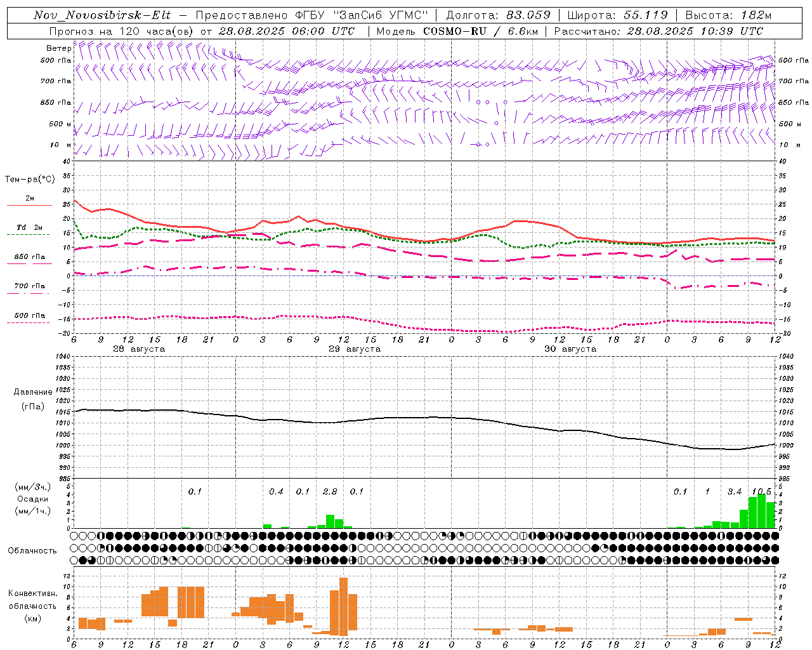Click the tallest orange convective cloud bar
The image size is (812, 650).
tap(343, 606)
